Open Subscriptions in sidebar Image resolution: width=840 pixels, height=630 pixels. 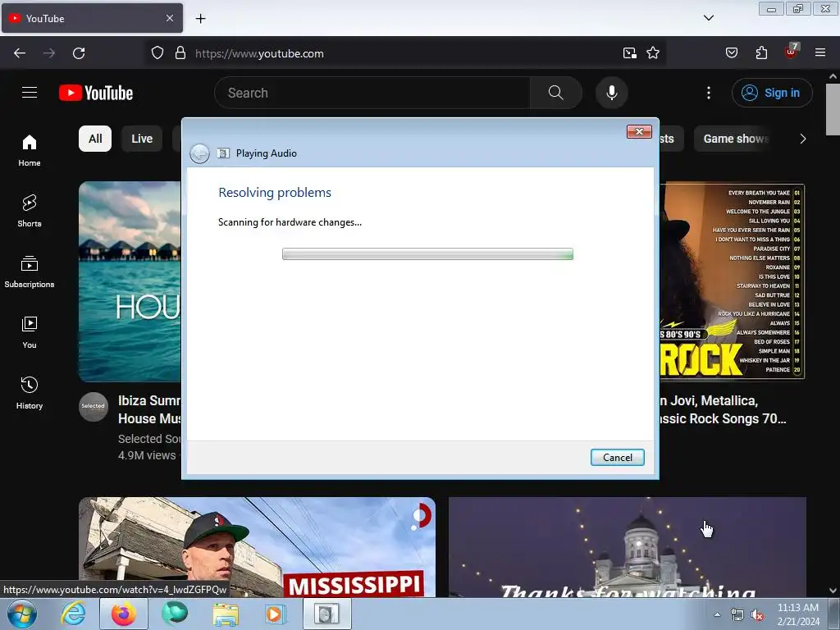click(x=30, y=272)
